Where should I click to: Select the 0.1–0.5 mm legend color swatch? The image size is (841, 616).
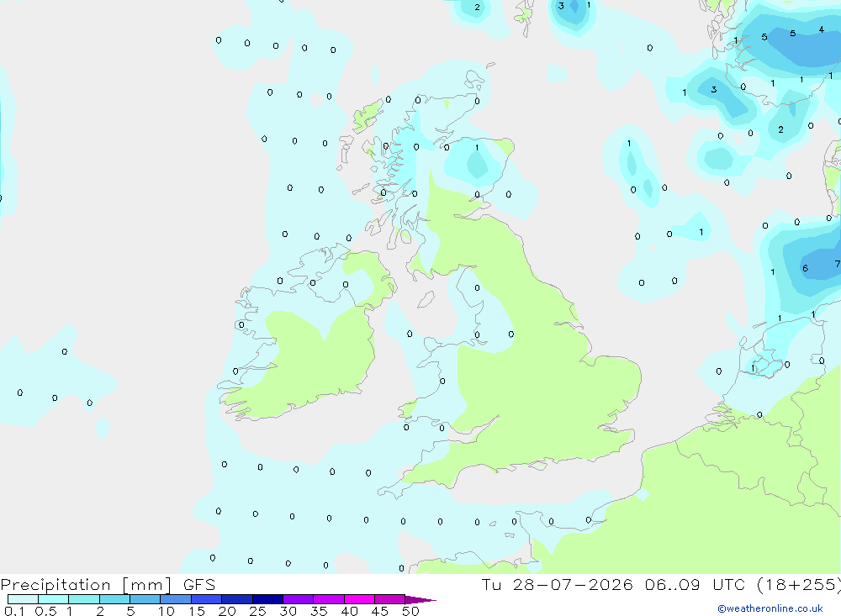coord(23,599)
